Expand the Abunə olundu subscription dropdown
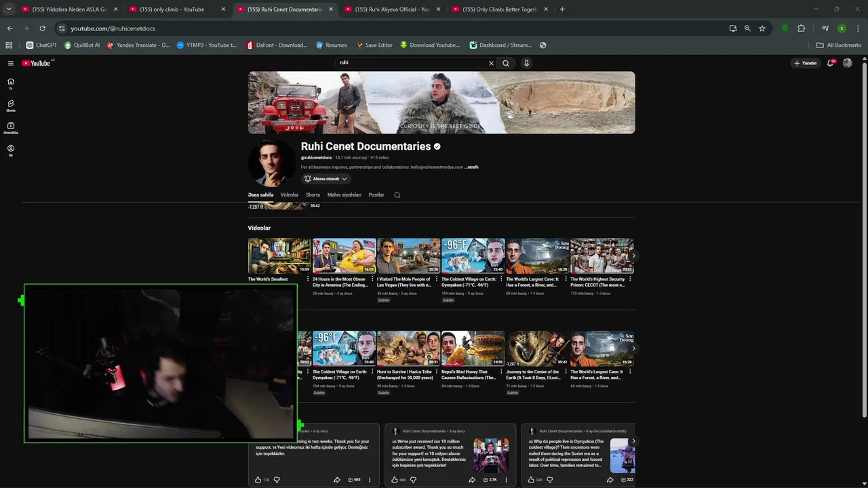868x488 pixels. 325,179
